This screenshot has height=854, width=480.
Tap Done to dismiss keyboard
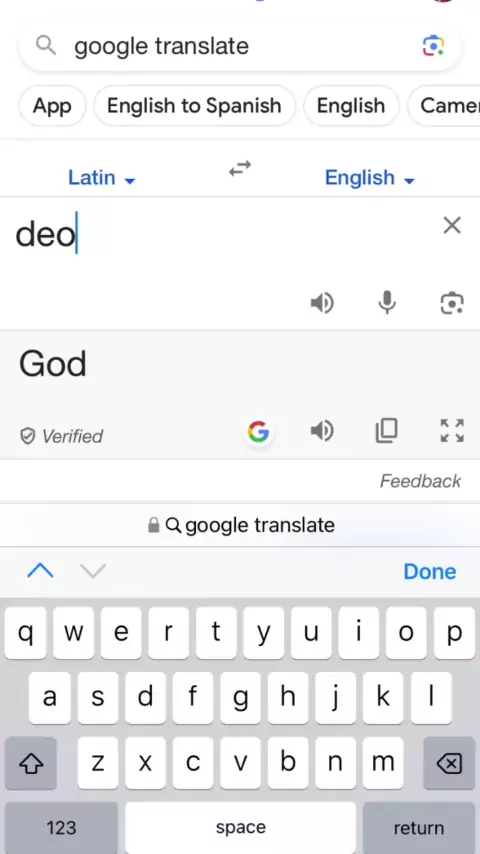point(429,571)
